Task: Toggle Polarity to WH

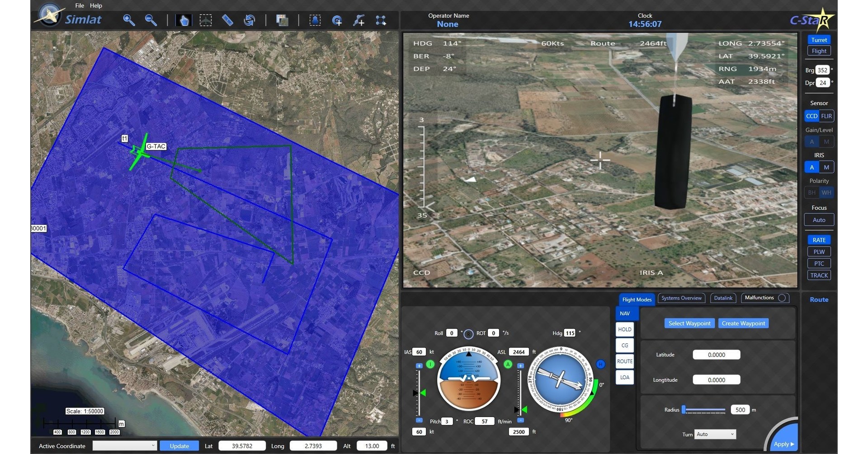Action: (x=826, y=192)
